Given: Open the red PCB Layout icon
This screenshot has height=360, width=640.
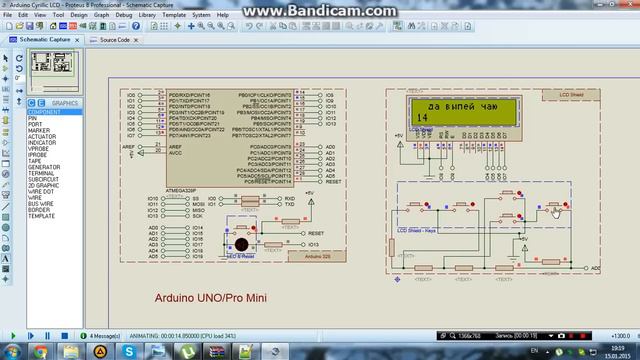Looking at the screenshot, I should click(x=73, y=26).
